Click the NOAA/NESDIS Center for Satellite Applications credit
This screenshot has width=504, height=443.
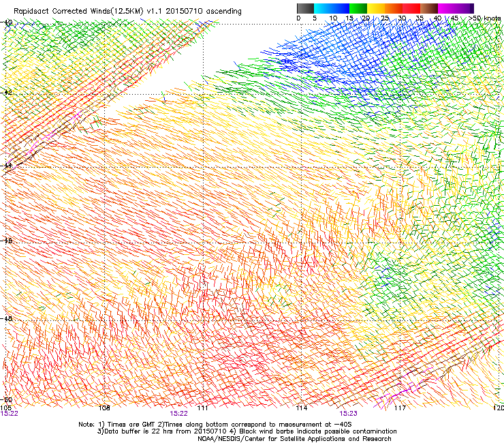(x=294, y=439)
